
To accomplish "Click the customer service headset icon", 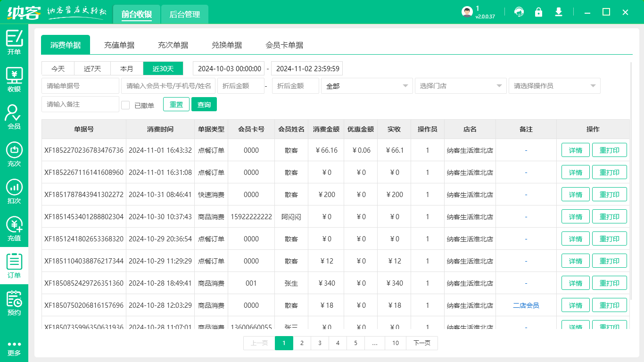I will click(x=519, y=12).
